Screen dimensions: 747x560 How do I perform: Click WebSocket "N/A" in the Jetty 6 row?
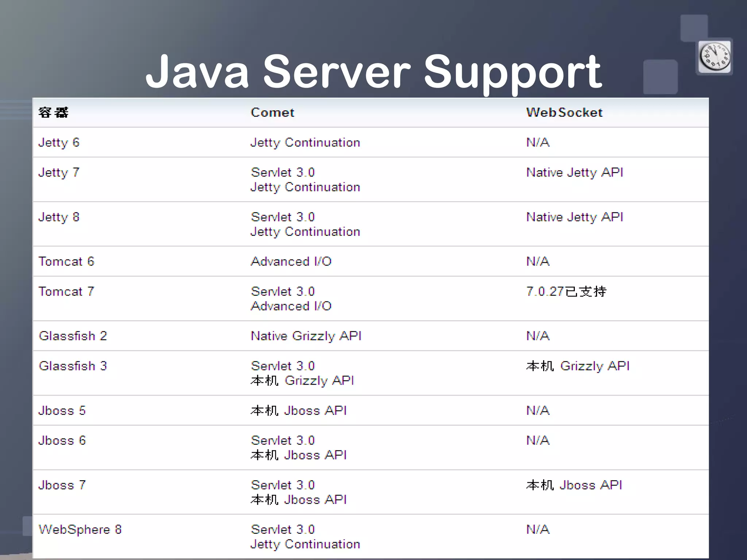[538, 142]
